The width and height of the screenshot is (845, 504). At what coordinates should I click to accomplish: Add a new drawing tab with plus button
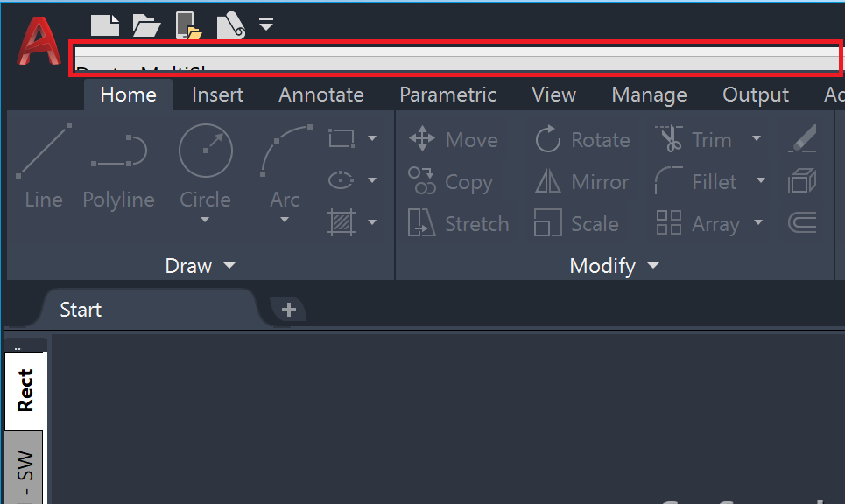coord(289,310)
